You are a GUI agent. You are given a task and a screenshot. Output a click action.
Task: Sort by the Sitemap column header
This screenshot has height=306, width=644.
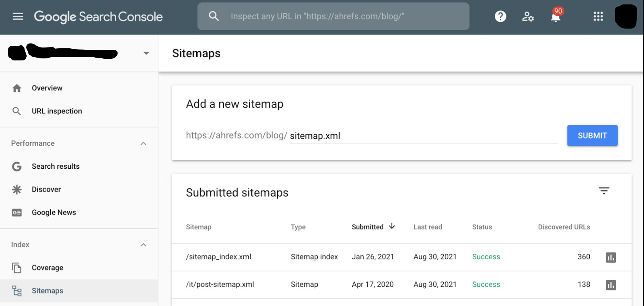[x=198, y=227]
